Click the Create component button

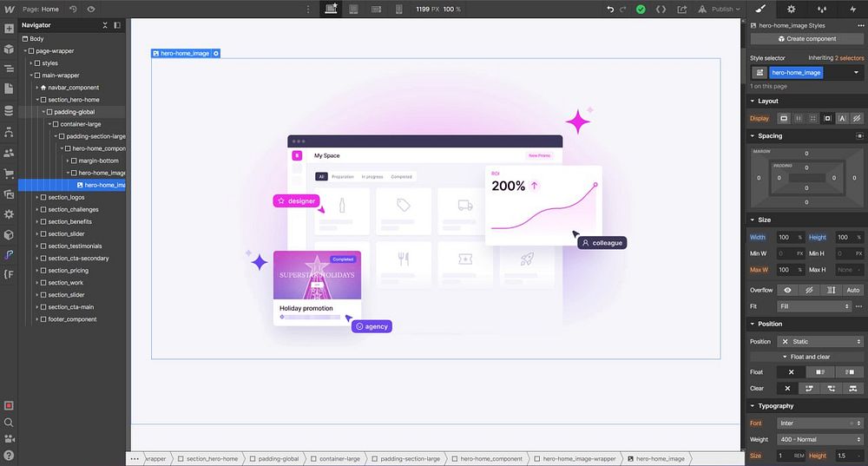(x=807, y=39)
